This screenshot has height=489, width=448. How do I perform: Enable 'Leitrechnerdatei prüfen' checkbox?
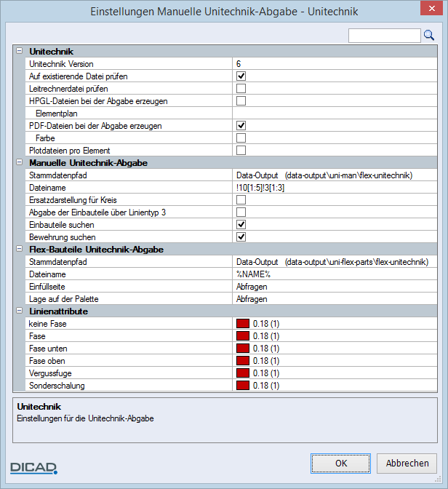(241, 89)
